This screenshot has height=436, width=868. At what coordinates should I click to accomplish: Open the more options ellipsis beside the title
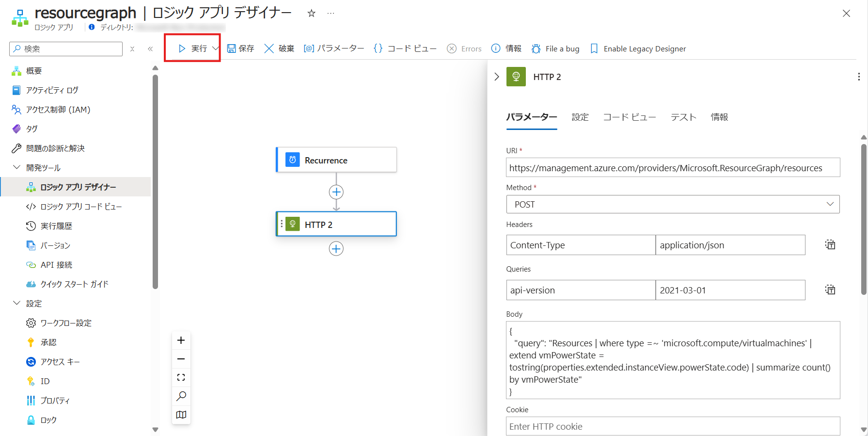click(x=331, y=14)
